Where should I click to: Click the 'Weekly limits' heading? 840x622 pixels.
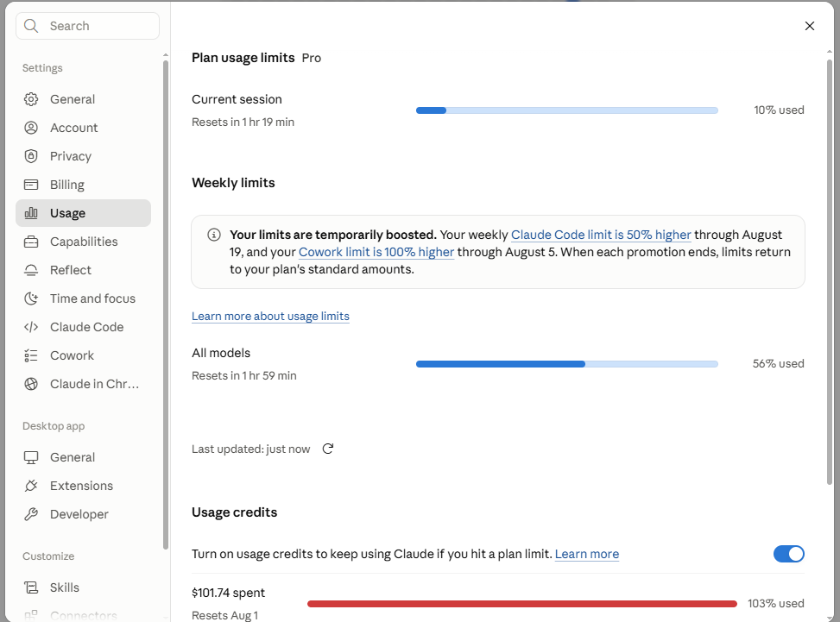[x=233, y=183]
